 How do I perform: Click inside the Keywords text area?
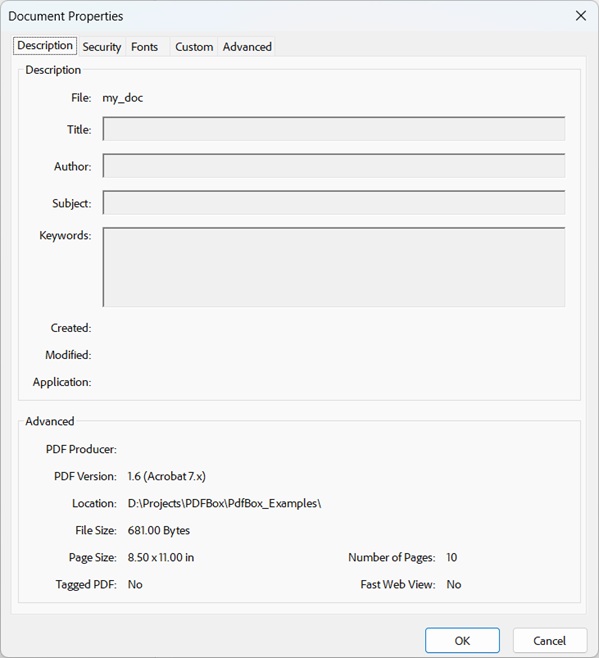pyautogui.click(x=333, y=267)
